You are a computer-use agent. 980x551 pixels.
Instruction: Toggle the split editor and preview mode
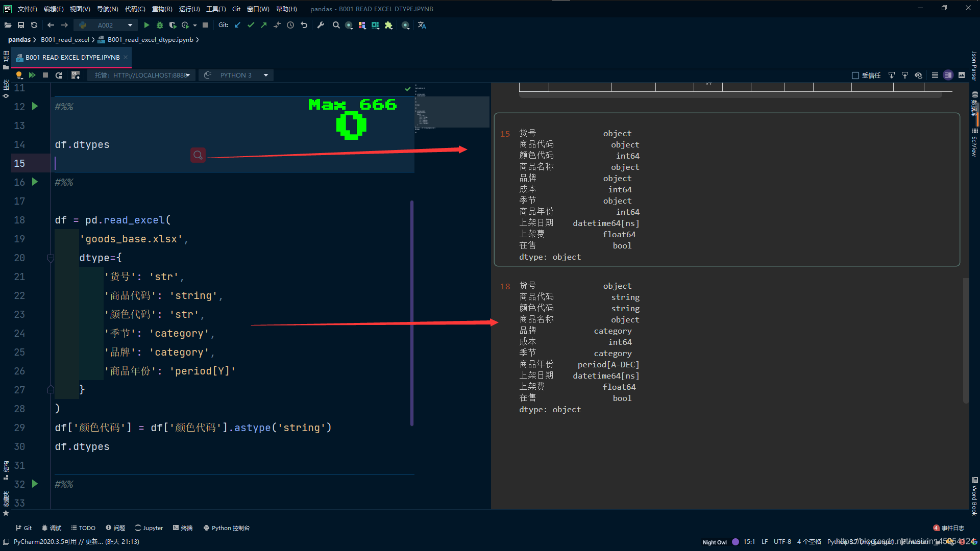coord(948,75)
